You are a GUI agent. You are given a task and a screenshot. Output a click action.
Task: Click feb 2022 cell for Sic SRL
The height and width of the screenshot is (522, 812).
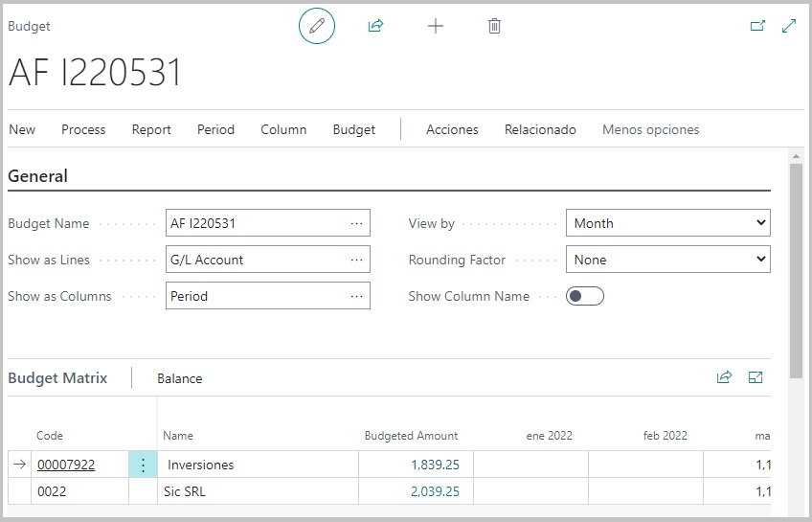(645, 491)
